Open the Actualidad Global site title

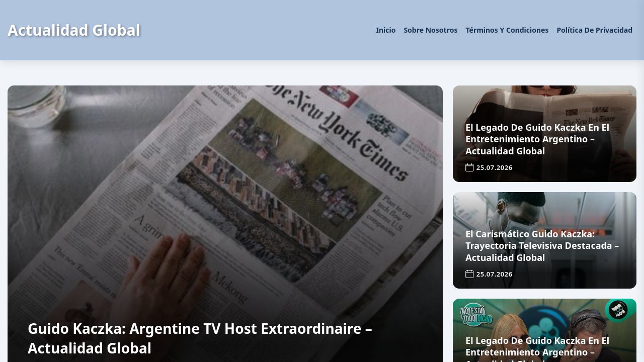74,30
